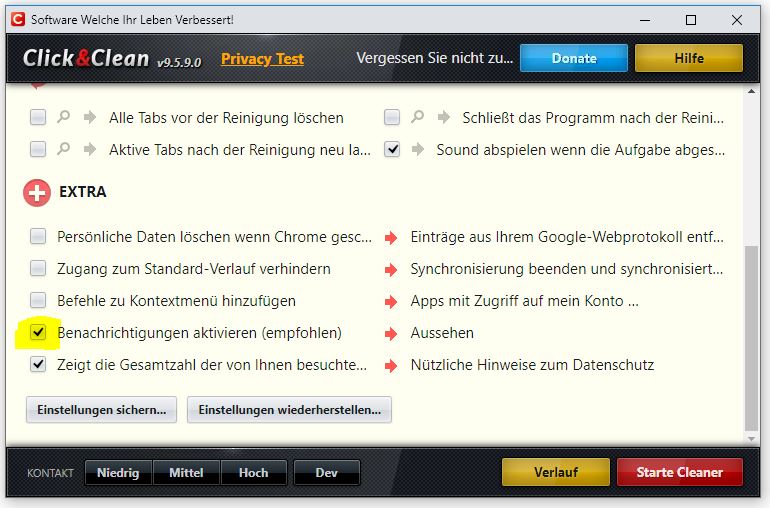Image resolution: width=770 pixels, height=508 pixels.
Task: Select the Hoch cleaning level
Action: pyautogui.click(x=253, y=473)
